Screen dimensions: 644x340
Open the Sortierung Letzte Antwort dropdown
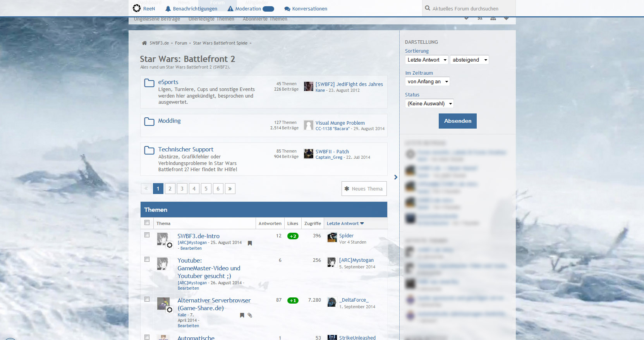coord(427,60)
